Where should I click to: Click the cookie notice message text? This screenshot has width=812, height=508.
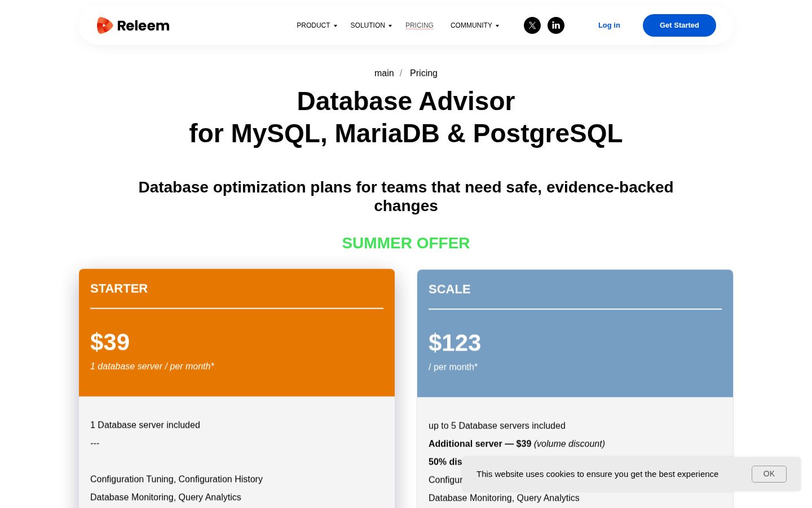coord(597,474)
